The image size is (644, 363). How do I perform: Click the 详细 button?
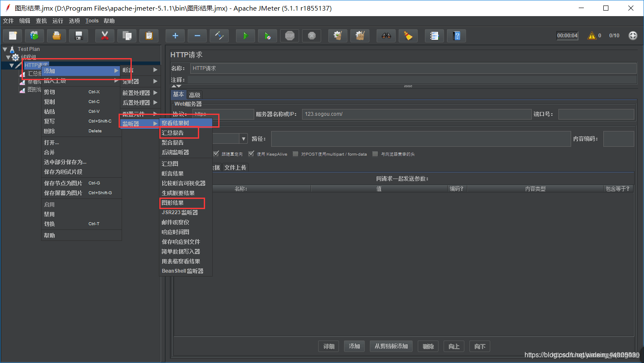329,346
